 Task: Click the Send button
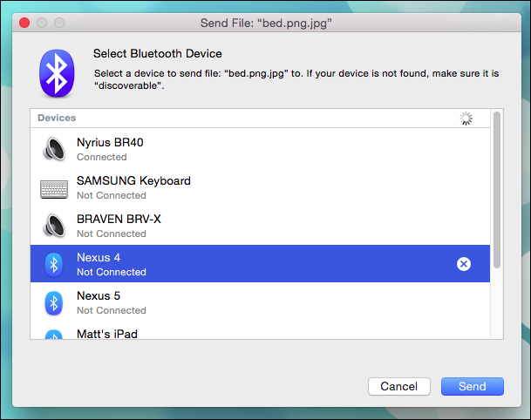[x=472, y=386]
